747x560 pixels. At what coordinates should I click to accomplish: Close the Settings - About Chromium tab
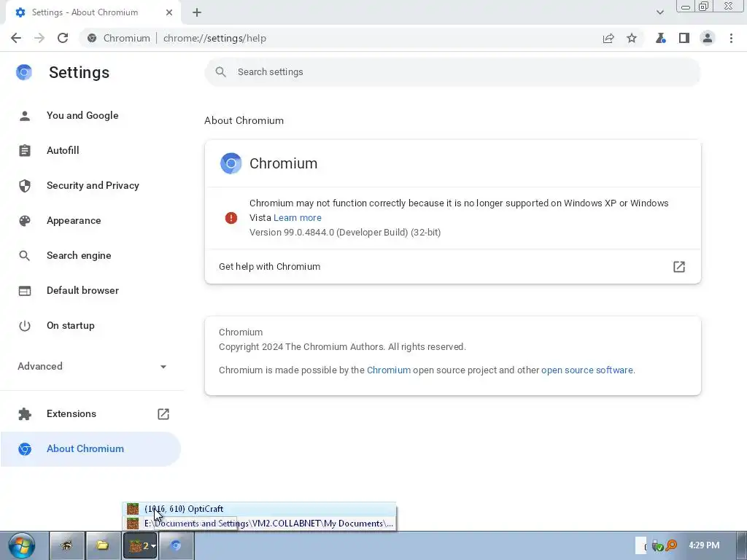click(169, 12)
